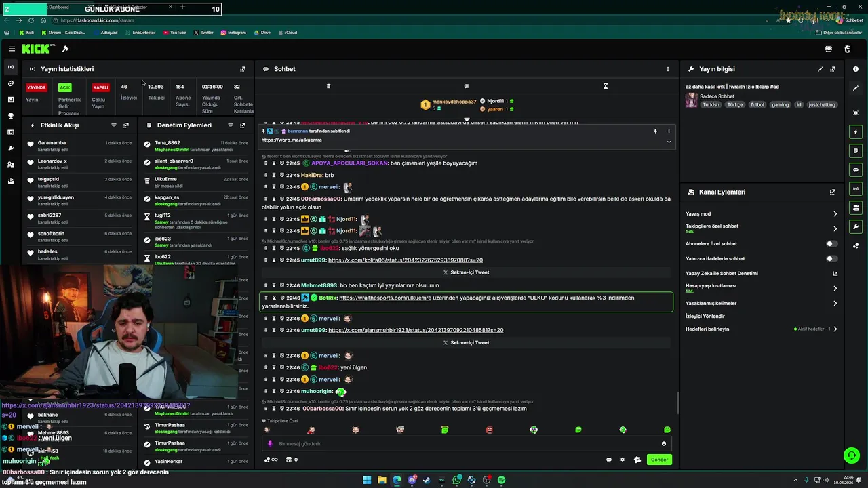The height and width of the screenshot is (488, 868).
Task: Click in the Bir mesaj gönderin field
Action: coord(468,444)
